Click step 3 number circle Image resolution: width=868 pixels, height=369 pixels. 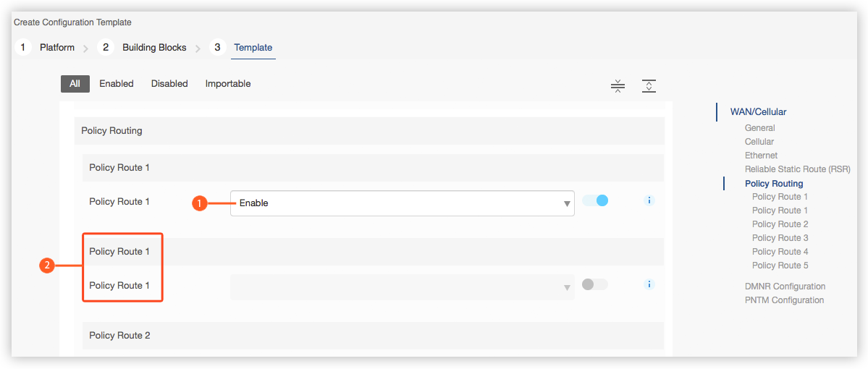pos(217,48)
